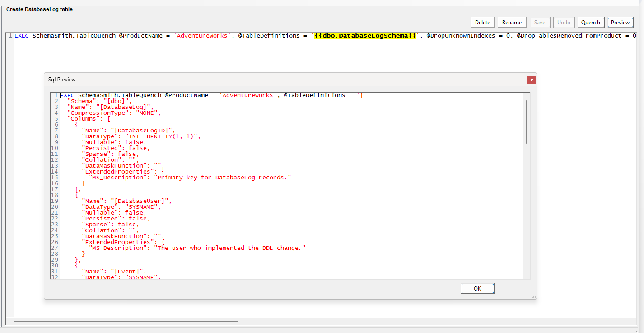Click the horizontal scrollbar at the editor bottom
The height and width of the screenshot is (333, 644).
[126, 320]
